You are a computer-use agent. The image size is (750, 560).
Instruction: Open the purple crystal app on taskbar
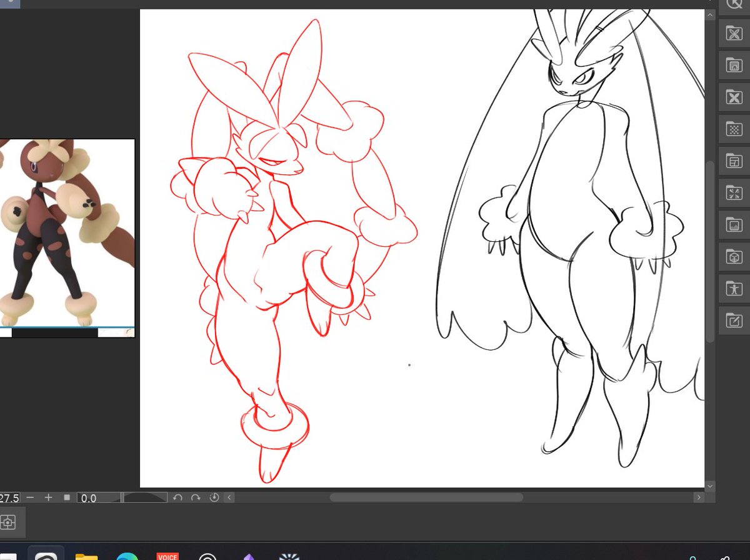(x=248, y=556)
